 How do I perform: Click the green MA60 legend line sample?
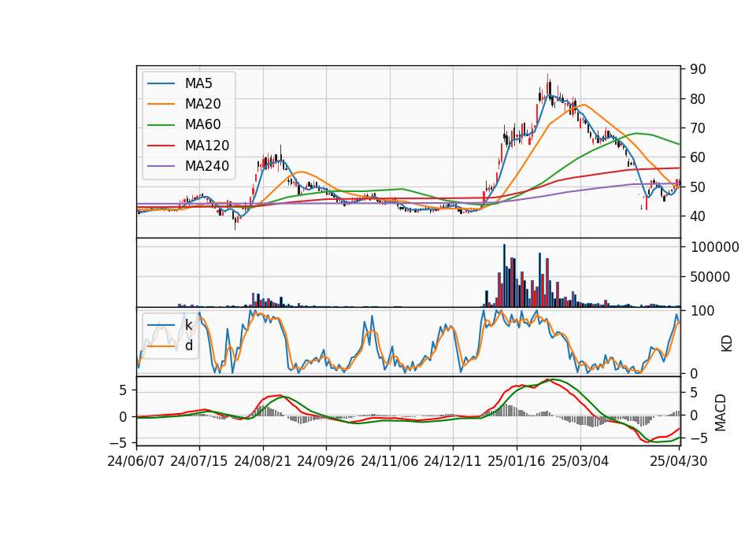[161, 125]
